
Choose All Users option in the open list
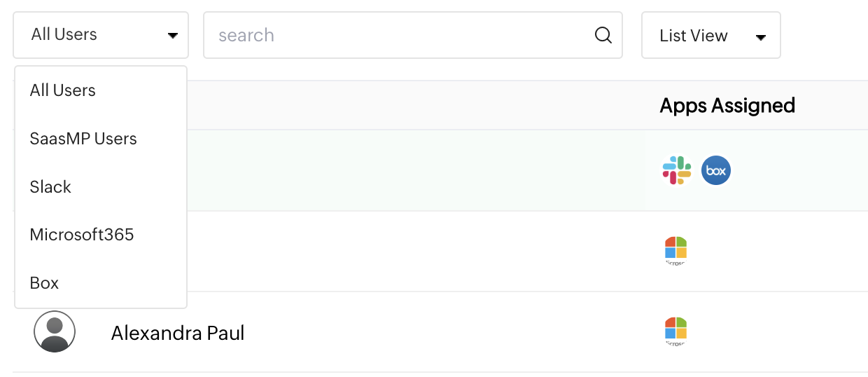click(x=63, y=90)
